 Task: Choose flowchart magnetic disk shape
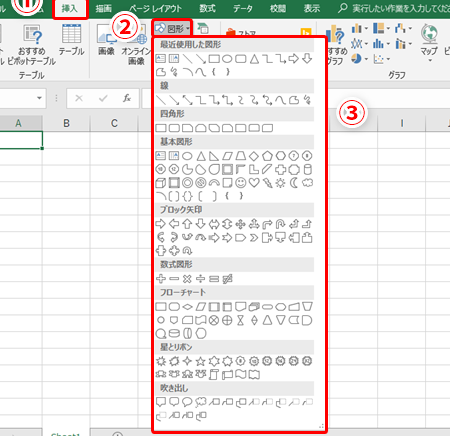[x=174, y=333]
